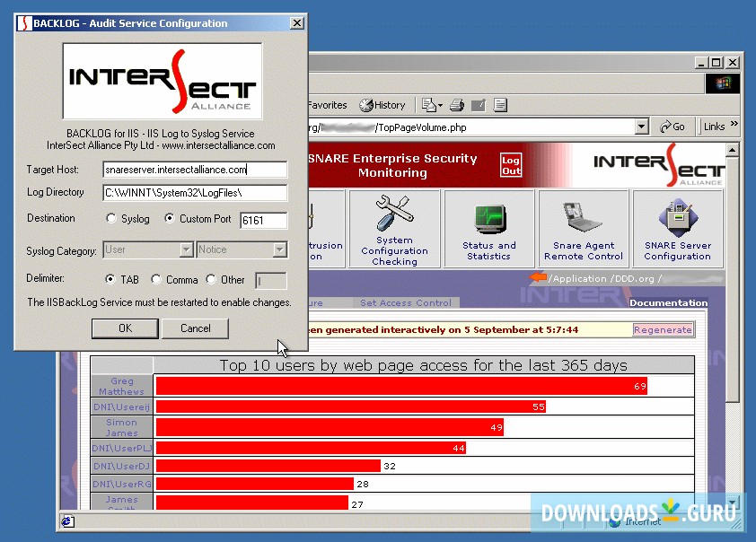Click the Links toolbar label
The image size is (756, 542).
[x=714, y=127]
